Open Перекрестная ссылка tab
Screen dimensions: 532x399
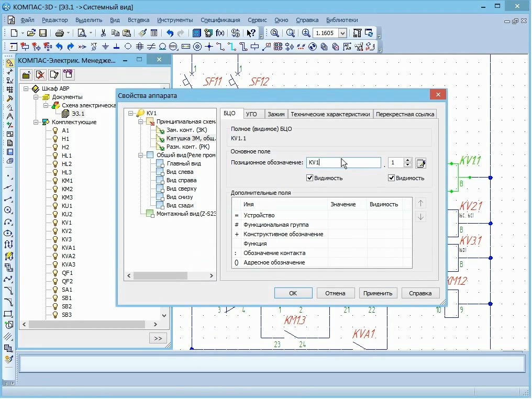pyautogui.click(x=405, y=114)
